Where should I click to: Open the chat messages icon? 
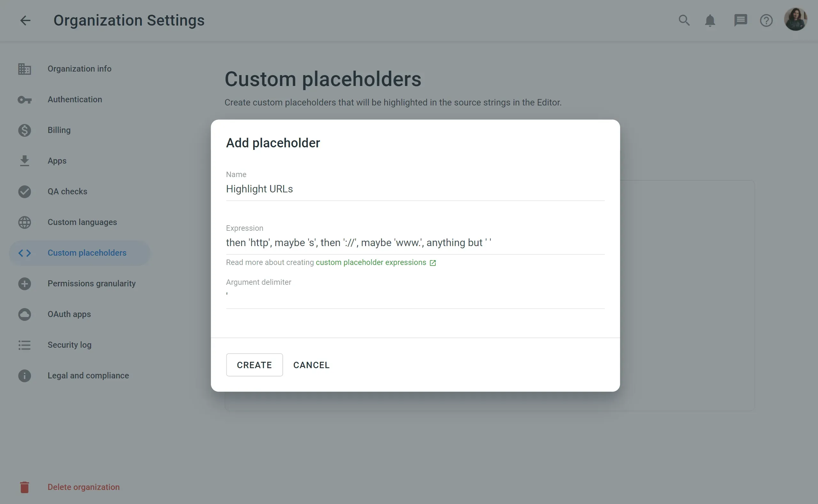pyautogui.click(x=740, y=20)
